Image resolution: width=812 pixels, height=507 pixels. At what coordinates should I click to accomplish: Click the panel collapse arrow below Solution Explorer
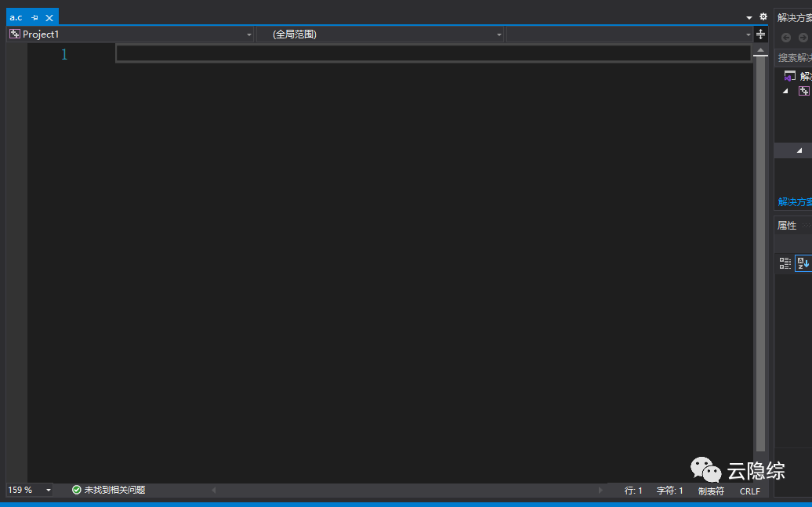click(800, 150)
